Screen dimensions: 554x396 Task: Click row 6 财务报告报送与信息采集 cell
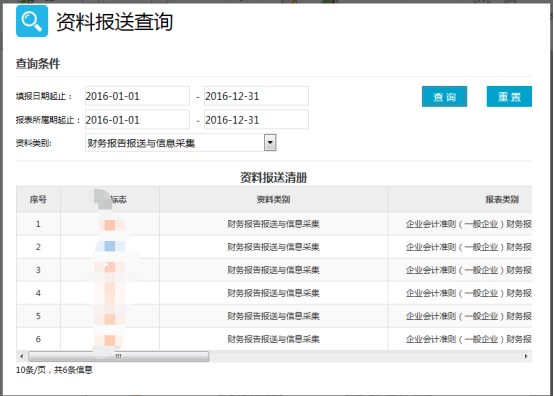(x=273, y=339)
